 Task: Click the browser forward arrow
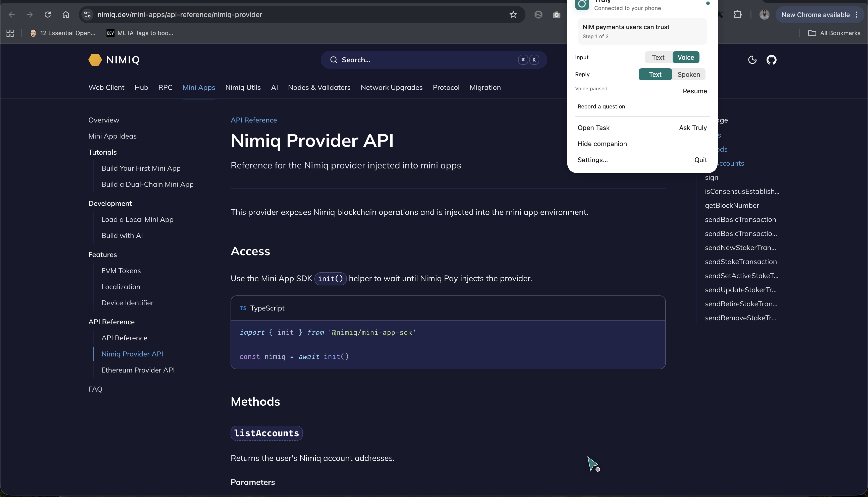pyautogui.click(x=30, y=15)
